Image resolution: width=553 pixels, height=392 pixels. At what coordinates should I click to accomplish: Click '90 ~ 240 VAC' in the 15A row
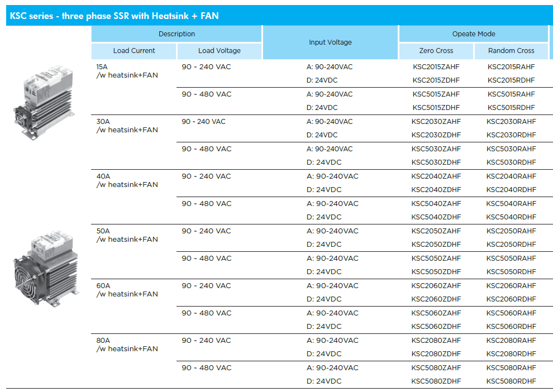click(x=206, y=66)
